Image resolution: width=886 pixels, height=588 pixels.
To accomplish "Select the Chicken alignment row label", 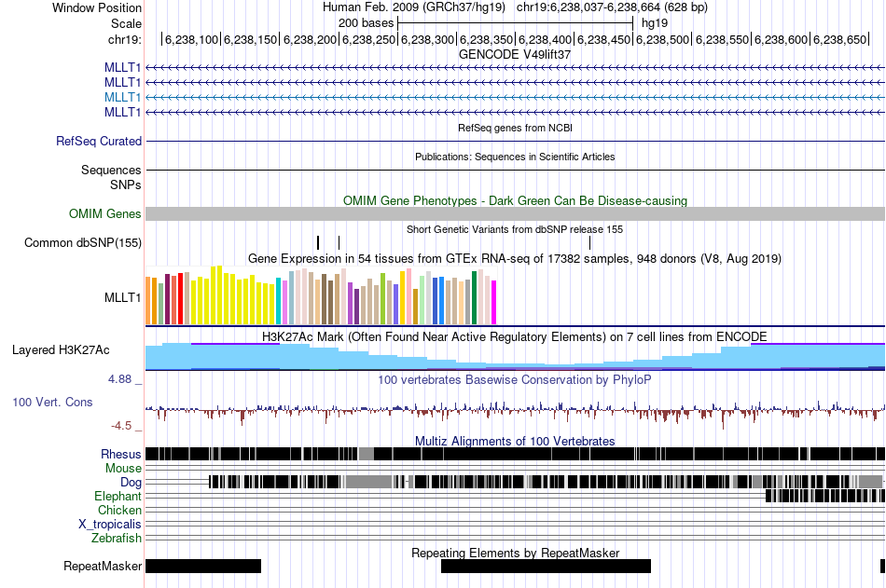I will click(119, 510).
